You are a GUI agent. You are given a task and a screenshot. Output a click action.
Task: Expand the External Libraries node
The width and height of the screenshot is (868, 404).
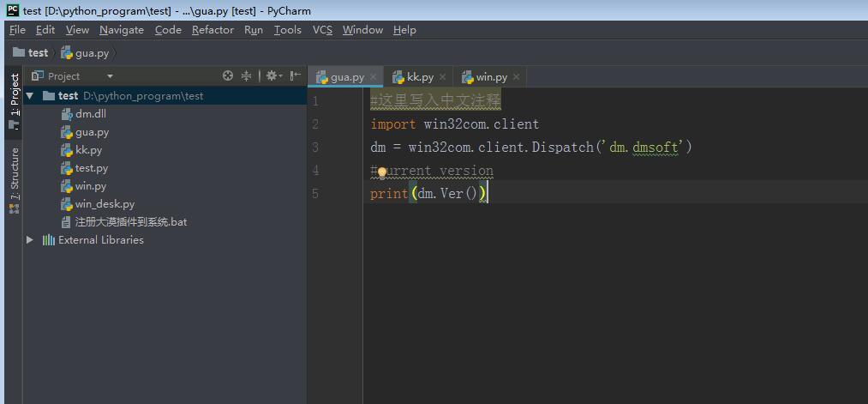click(30, 240)
